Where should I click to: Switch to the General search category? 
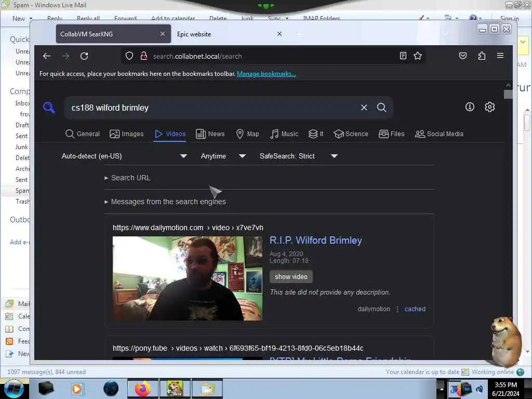(x=83, y=134)
